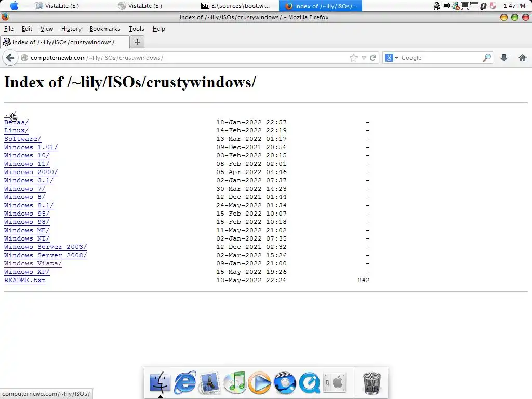Screen dimensions: 532x399
Task: Open the Windows ME/ link
Action: [x=27, y=230]
